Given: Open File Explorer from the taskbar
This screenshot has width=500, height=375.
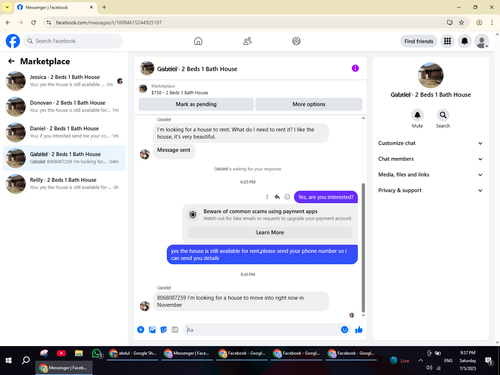Looking at the screenshot, I should pos(79,353).
